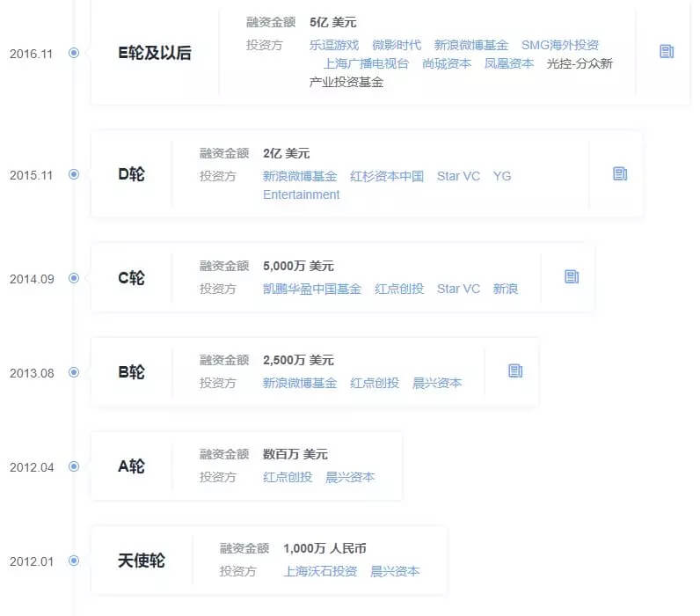Viewport: 700px width, 616px height.
Task: Select the timeline marker at 2012.04
Action: pyautogui.click(x=74, y=466)
